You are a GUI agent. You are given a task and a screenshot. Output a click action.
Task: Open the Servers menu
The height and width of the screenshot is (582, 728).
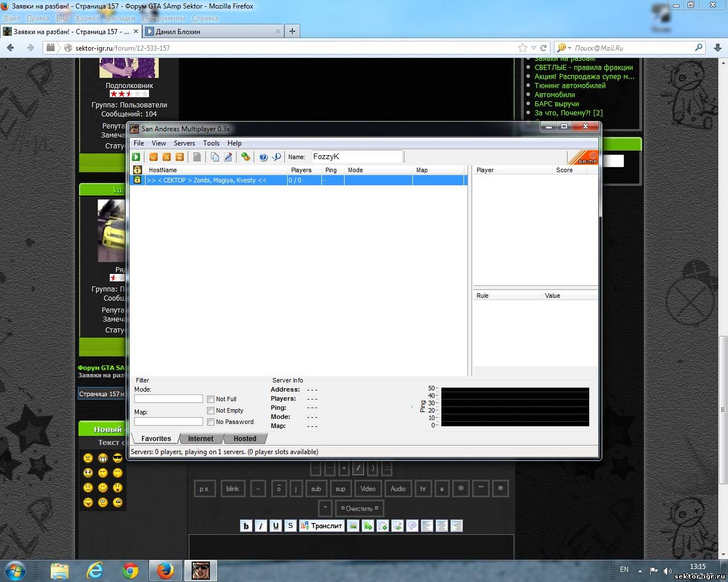click(x=184, y=143)
